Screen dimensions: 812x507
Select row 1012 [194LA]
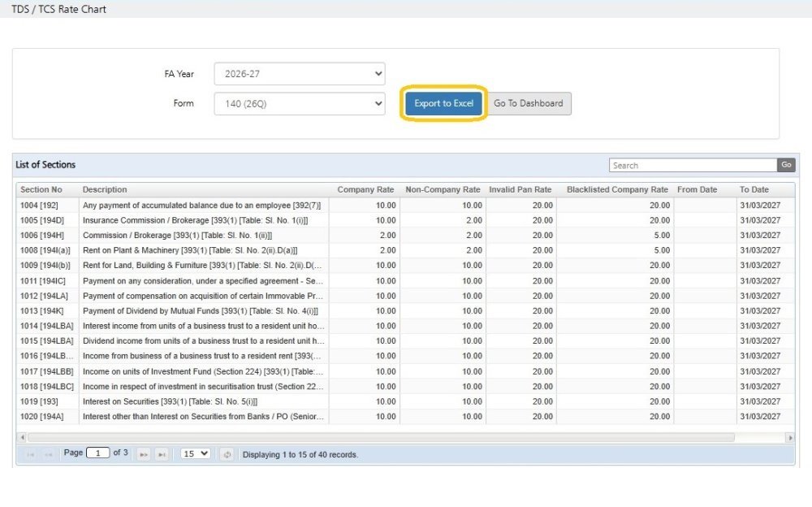click(x=405, y=296)
